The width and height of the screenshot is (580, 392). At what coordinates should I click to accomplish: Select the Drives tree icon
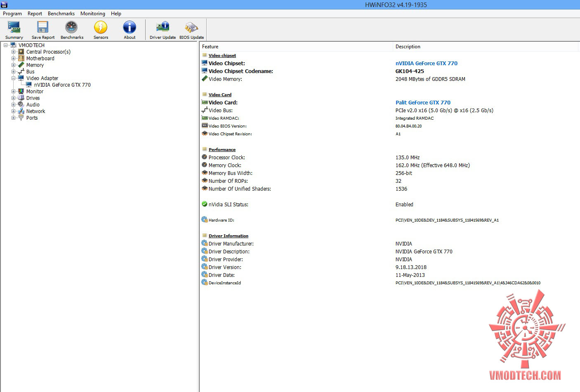21,98
